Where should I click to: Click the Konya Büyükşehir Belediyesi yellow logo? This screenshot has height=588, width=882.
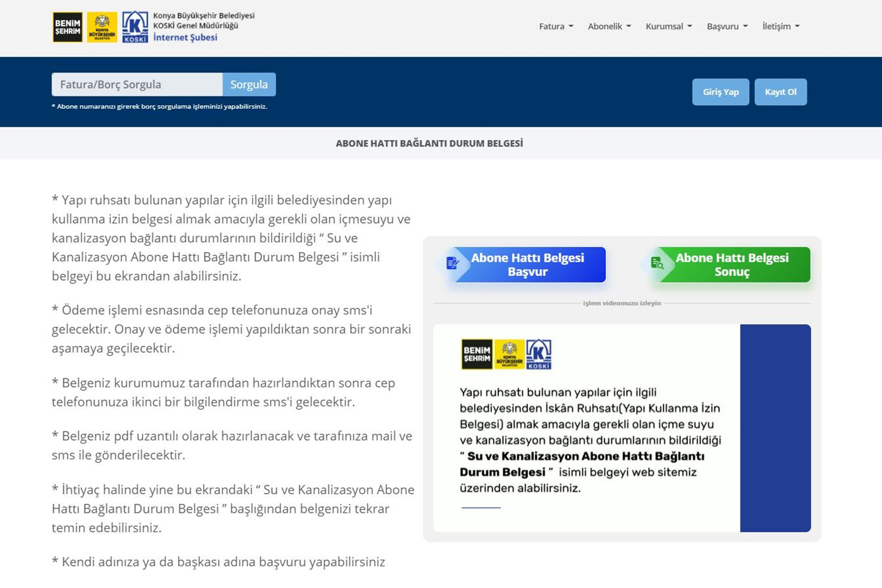[102, 27]
